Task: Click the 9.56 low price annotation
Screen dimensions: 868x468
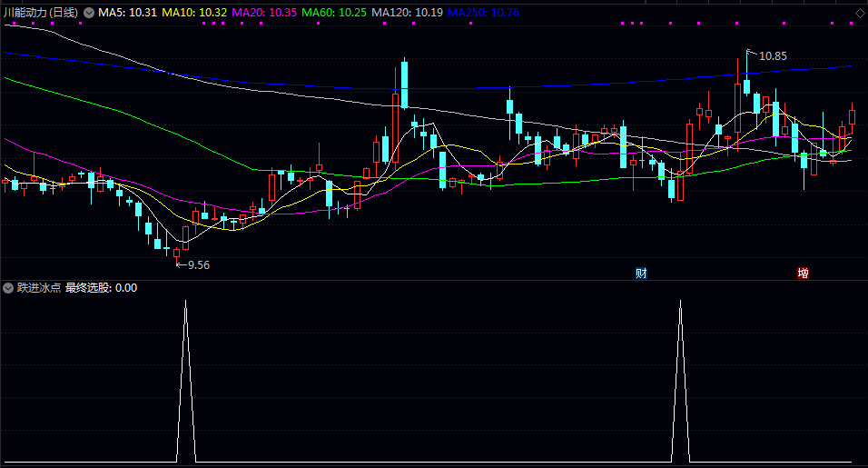Action: tap(199, 265)
